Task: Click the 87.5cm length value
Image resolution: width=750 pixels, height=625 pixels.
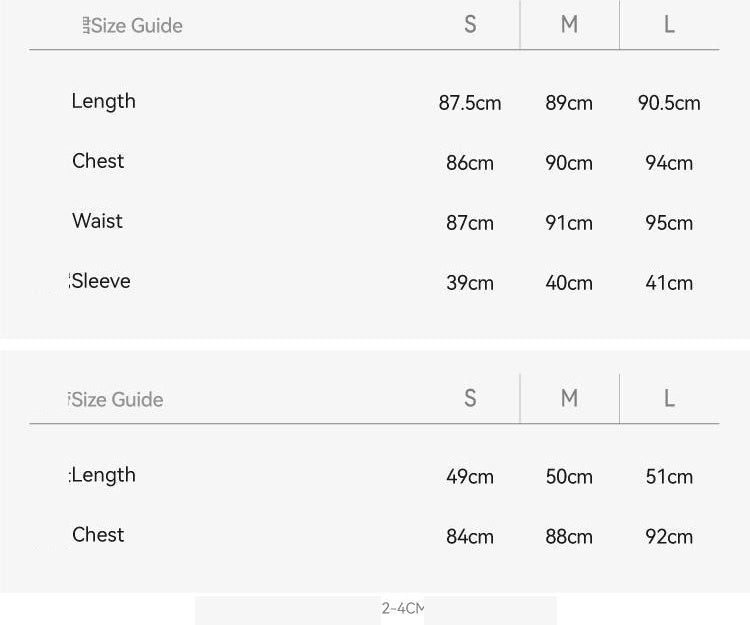Action: click(x=470, y=103)
